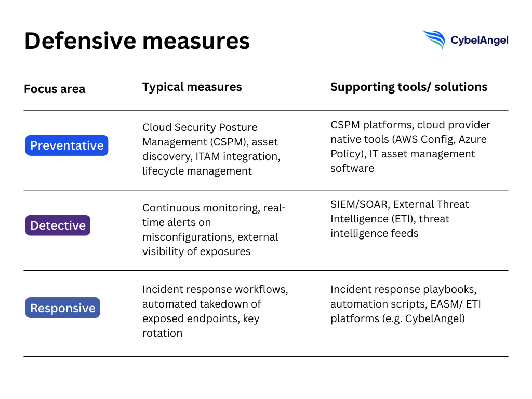Select the blue Preventative badge
This screenshot has width=532, height=399.
click(66, 145)
